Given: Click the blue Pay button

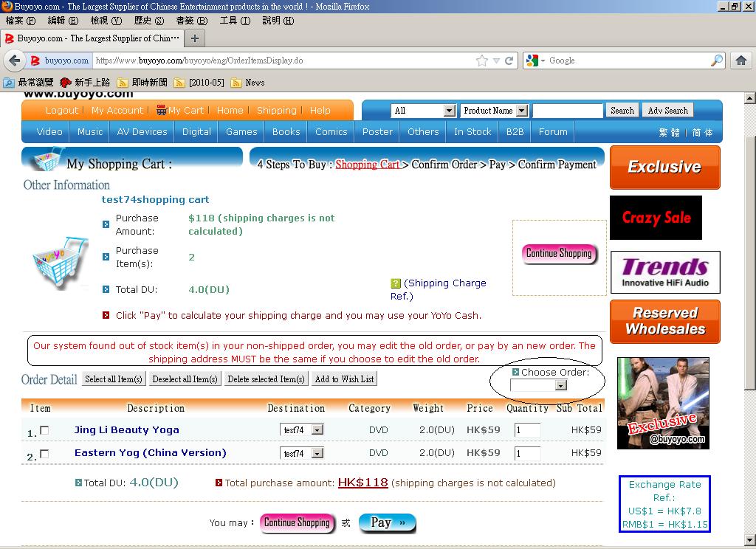Looking at the screenshot, I should coord(387,522).
